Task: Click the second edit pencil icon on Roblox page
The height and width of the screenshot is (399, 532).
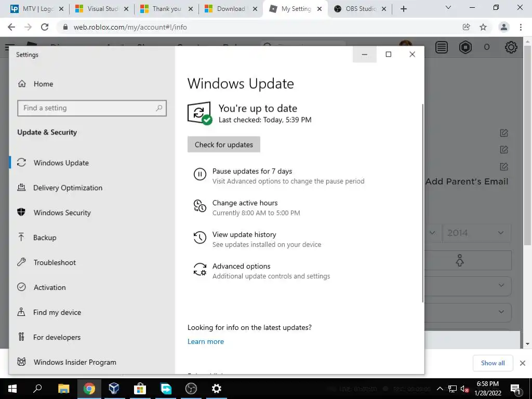Action: click(x=504, y=150)
